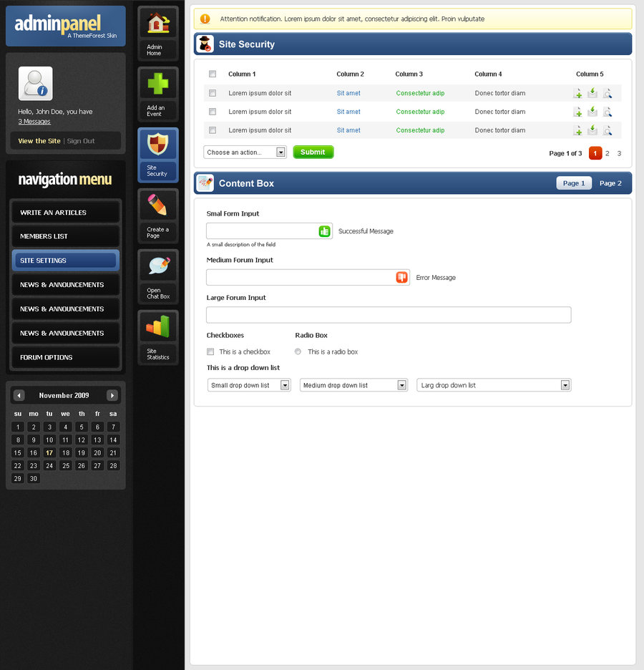644x670 pixels.
Task: Go to pagination page 3
Action: click(619, 153)
